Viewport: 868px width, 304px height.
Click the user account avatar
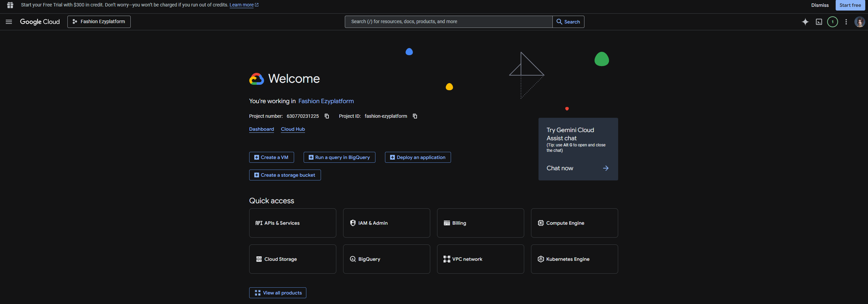point(859,22)
